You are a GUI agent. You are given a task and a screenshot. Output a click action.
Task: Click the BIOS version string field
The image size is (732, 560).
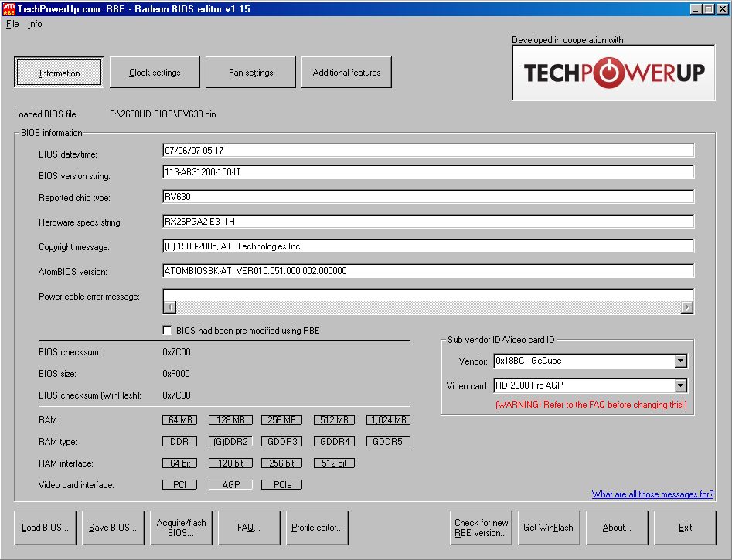click(428, 171)
